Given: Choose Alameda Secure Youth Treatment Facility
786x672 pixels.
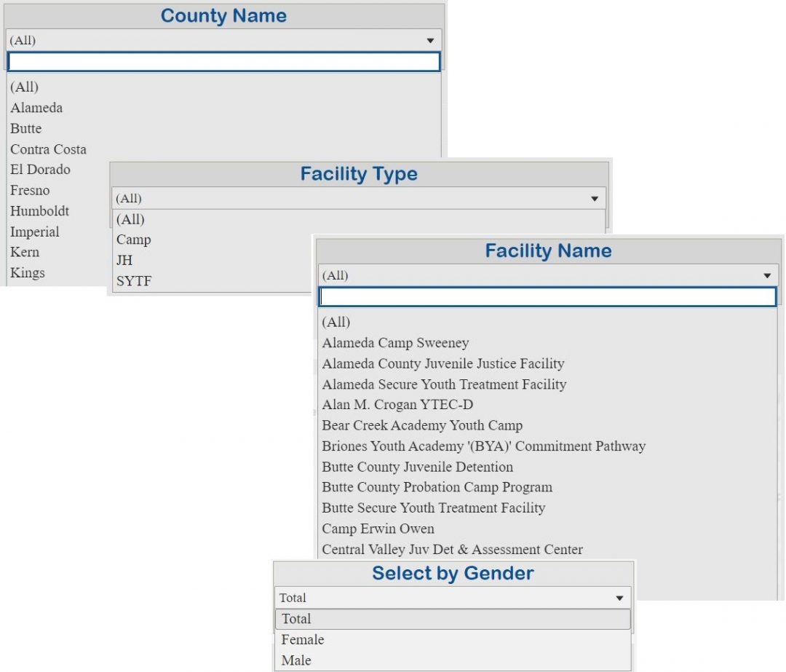Looking at the screenshot, I should 444,384.
